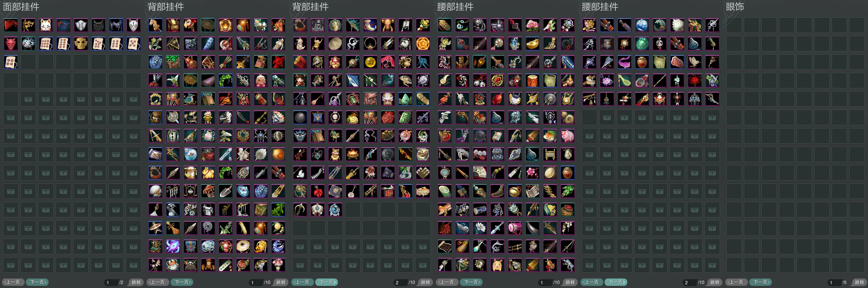Select the purple lotus flower accessory
868x288 pixels.
point(607,81)
